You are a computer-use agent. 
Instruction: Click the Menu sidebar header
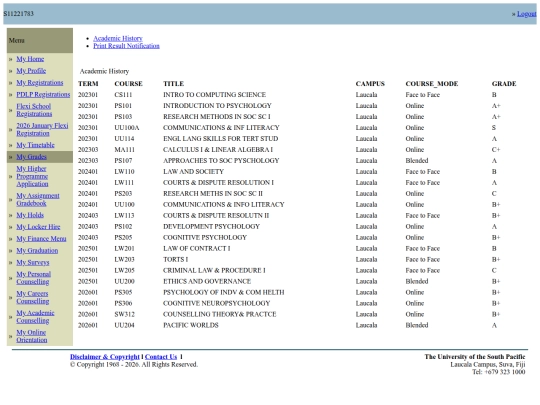coord(40,40)
